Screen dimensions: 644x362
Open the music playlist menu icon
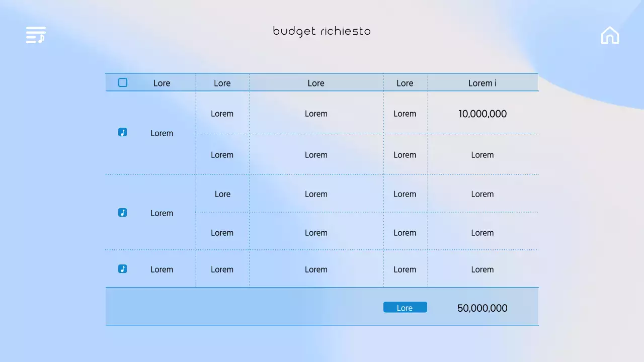point(36,35)
